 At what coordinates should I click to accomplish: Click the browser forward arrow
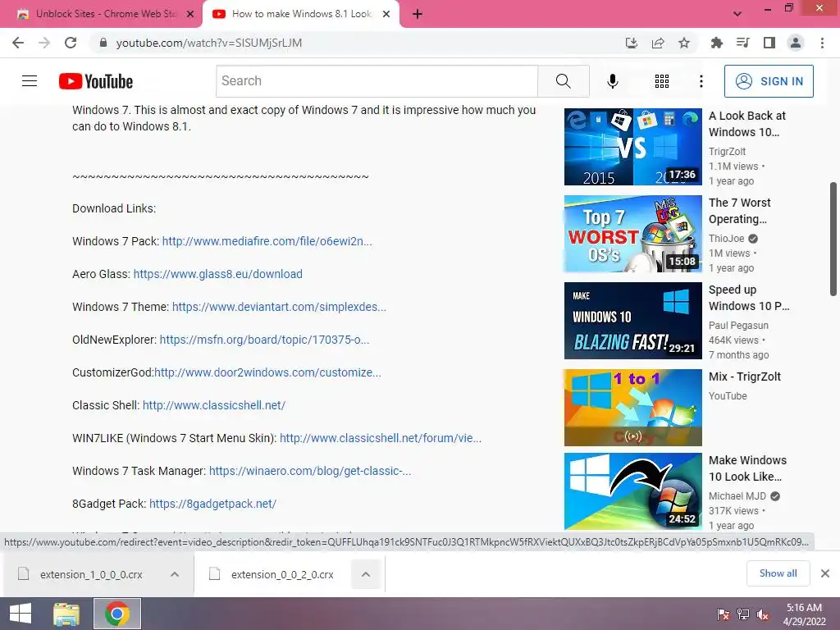(x=44, y=43)
